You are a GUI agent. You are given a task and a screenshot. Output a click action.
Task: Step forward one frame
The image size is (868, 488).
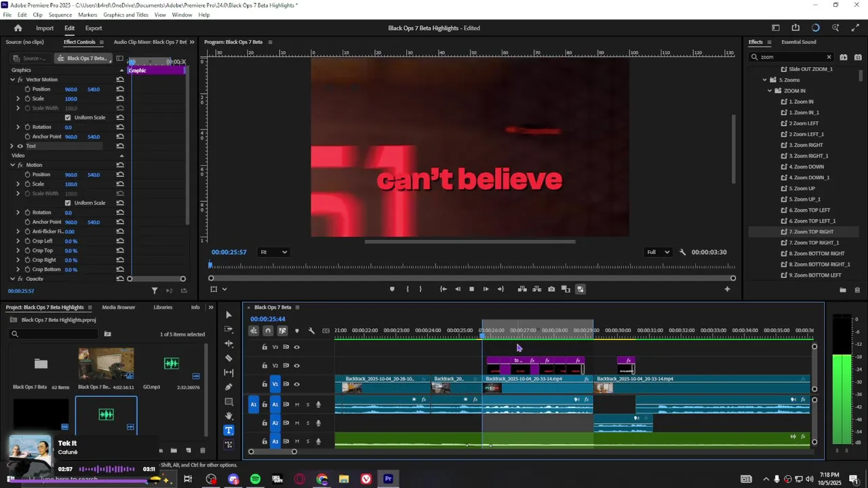coord(486,289)
